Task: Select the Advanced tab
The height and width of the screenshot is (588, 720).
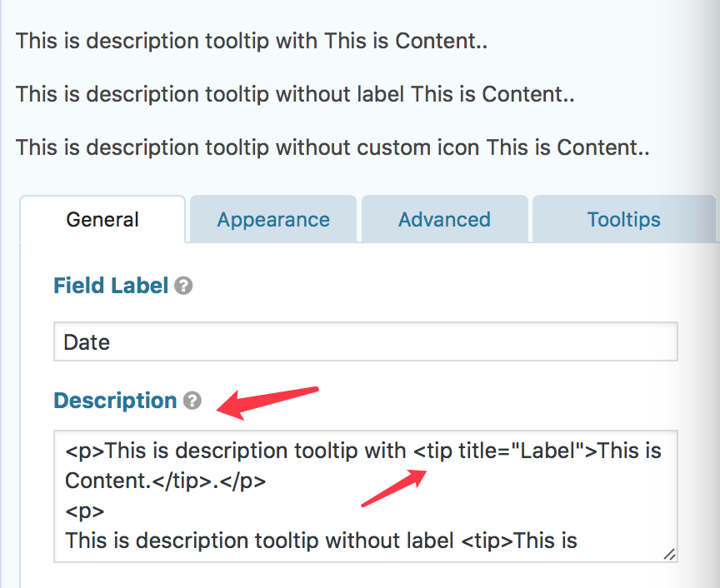Action: 444,220
